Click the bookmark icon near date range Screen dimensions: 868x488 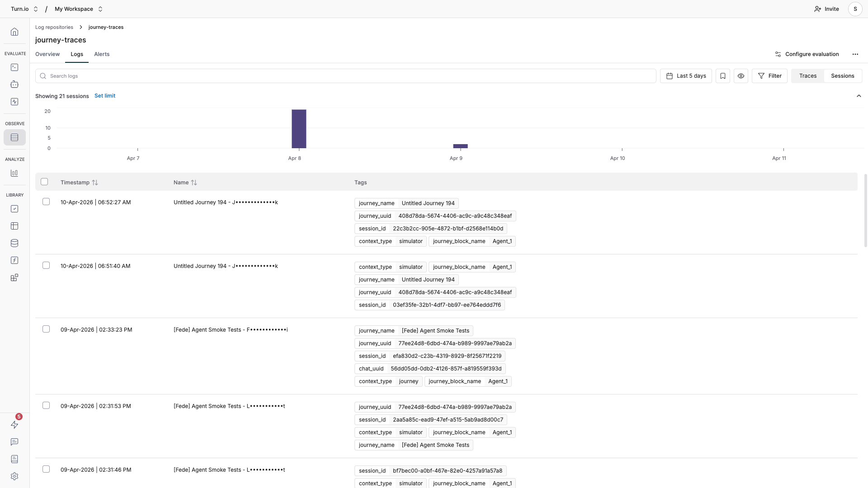[722, 76]
